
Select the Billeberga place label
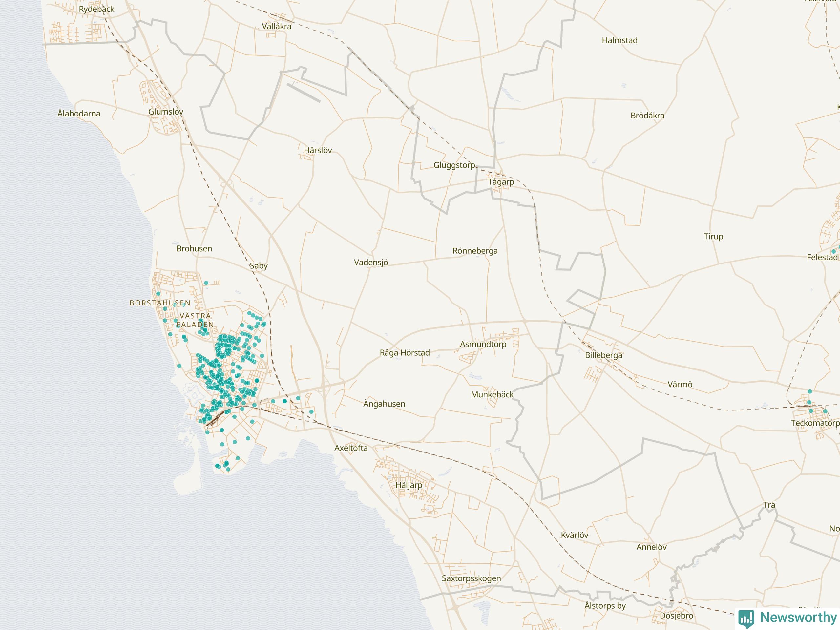(x=603, y=355)
